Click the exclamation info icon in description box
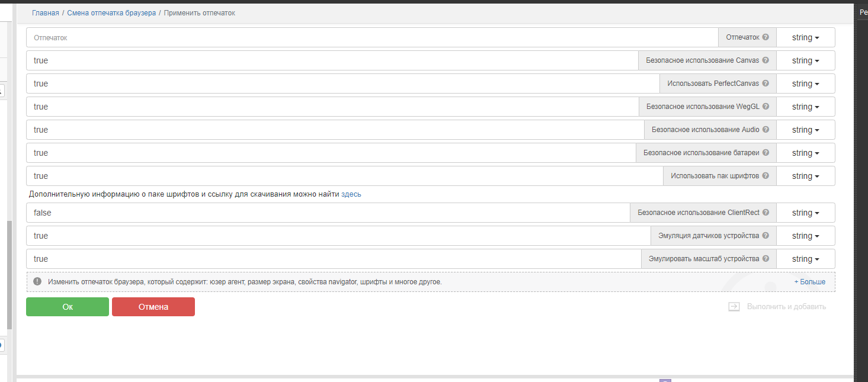This screenshot has width=868, height=382. pos(37,282)
